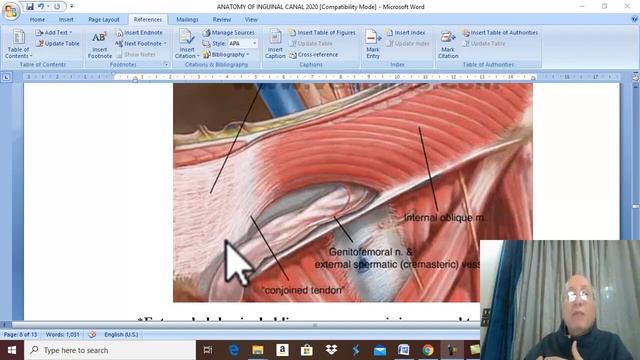Screen dimensions: 640x360
Task: Click the inguinal canal anatomy image
Action: pos(353,193)
